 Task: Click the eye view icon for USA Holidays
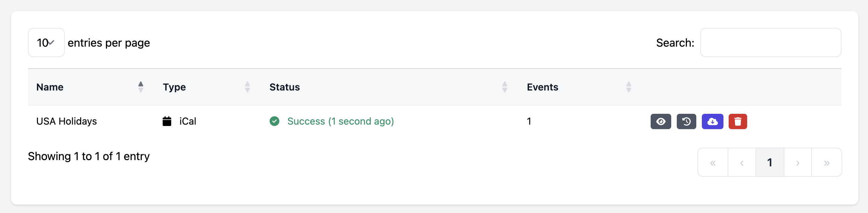660,121
